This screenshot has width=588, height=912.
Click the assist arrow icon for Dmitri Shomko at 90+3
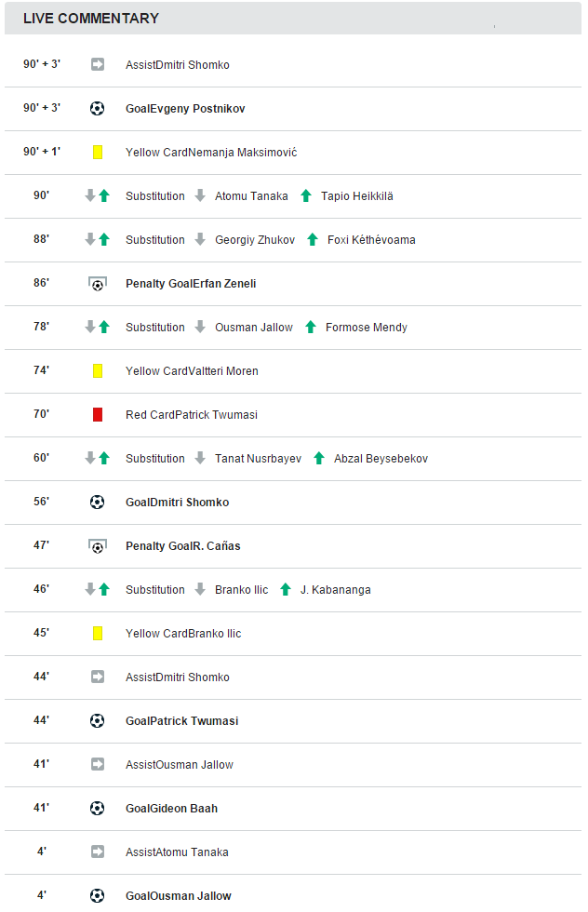tap(98, 64)
